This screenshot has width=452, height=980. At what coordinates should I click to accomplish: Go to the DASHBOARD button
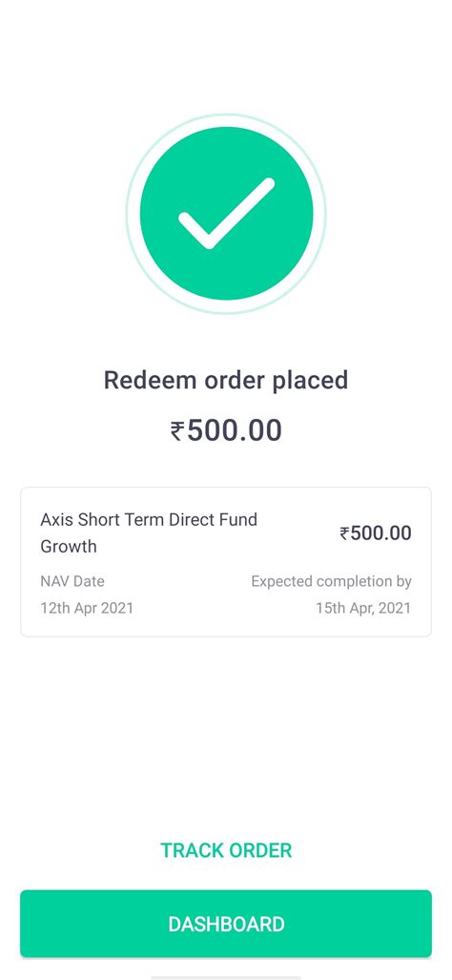(226, 924)
